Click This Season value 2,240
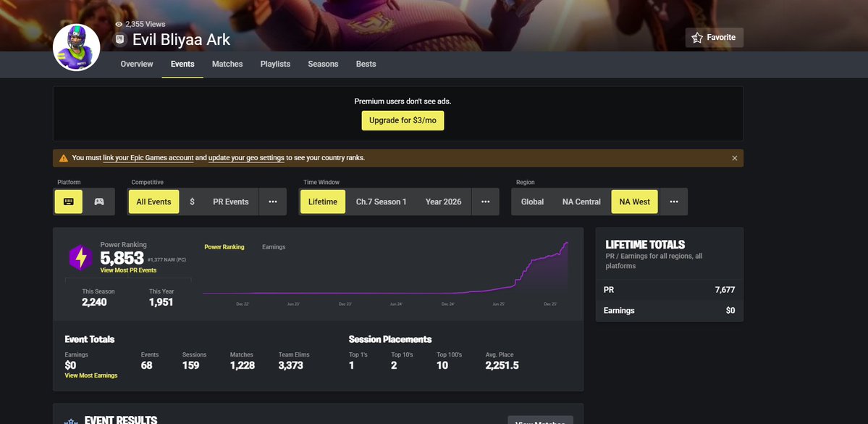Screen dimensions: 868x424 coord(94,302)
